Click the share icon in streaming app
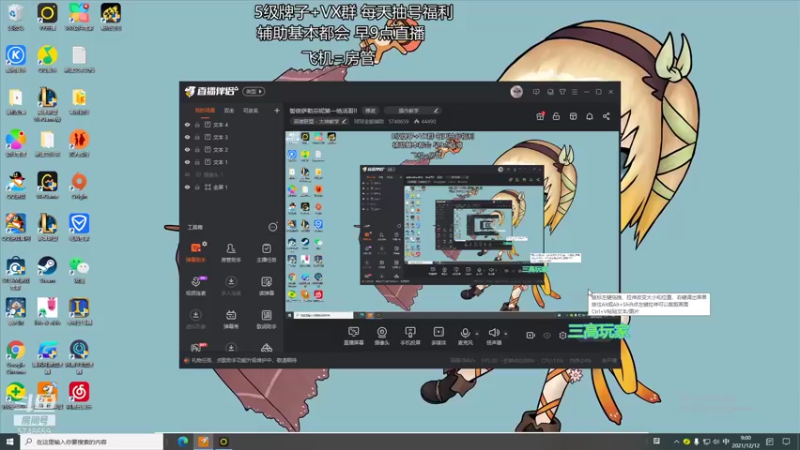 click(x=606, y=116)
